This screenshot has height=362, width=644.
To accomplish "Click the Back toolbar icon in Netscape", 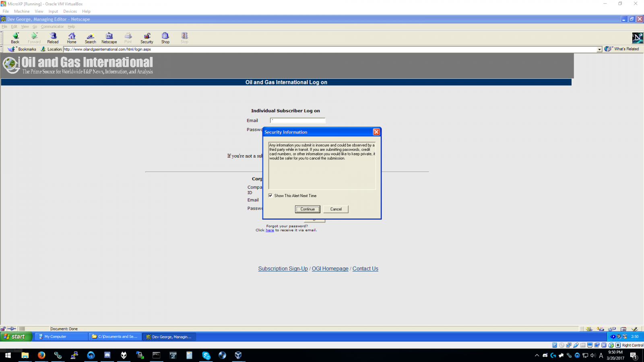I will (15, 38).
